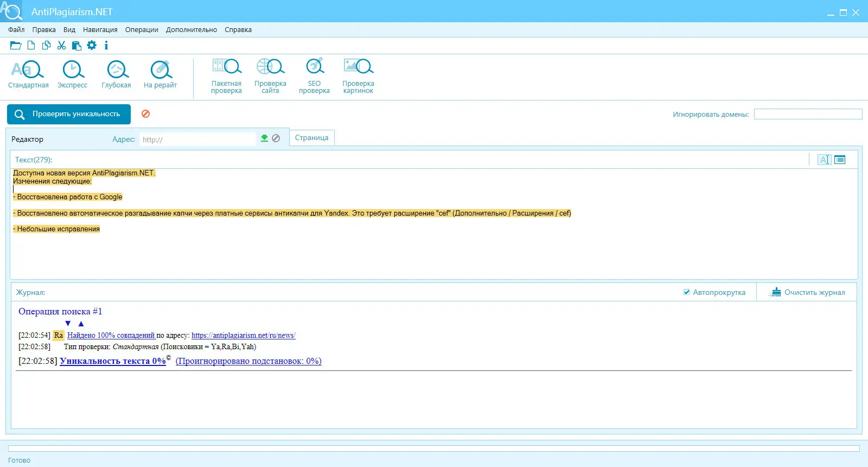
Task: Click Проверить уникальность button
Action: click(69, 114)
